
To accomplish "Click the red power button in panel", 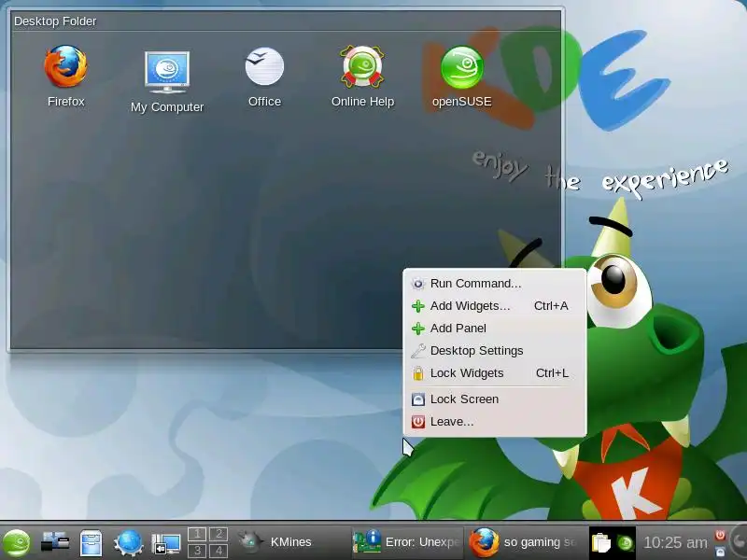I will (x=720, y=535).
